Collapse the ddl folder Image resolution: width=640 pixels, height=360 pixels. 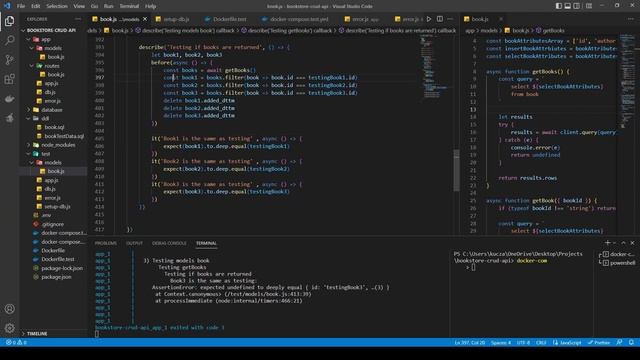(29, 118)
